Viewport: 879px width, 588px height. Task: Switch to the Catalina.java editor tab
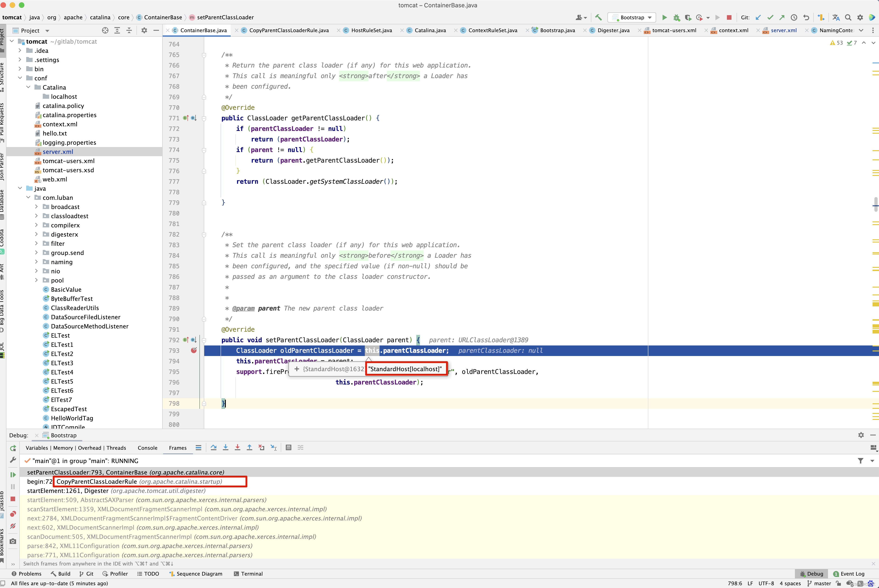[430, 30]
